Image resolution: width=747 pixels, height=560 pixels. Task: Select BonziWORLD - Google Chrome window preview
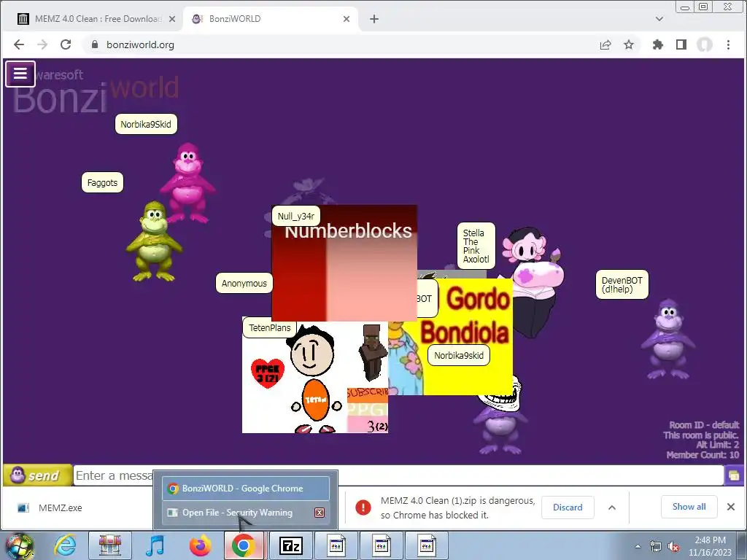(246, 489)
